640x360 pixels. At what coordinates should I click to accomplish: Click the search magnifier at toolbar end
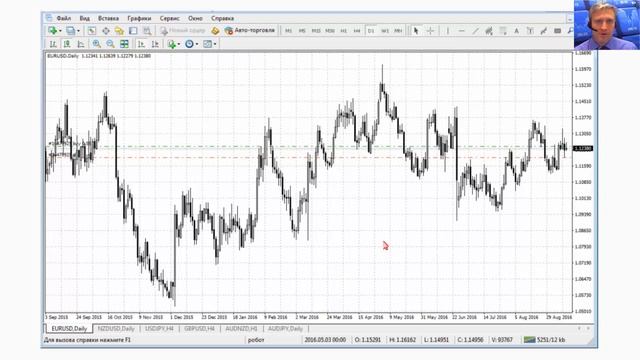[x=571, y=31]
